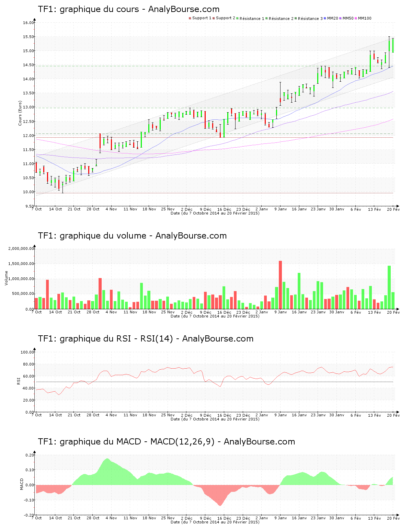Click the 16.00 value on the price axis
Screen dimensions: 412x532
(x=28, y=23)
